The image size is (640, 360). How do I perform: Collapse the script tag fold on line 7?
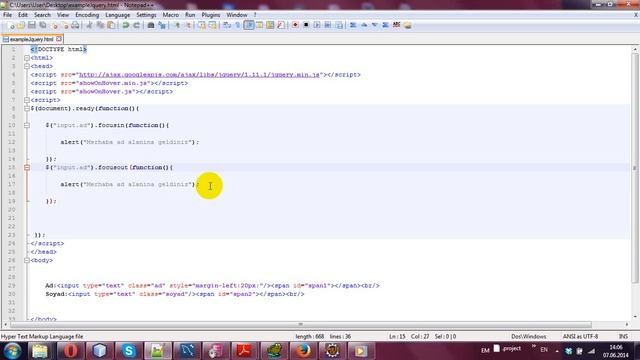coord(27,100)
